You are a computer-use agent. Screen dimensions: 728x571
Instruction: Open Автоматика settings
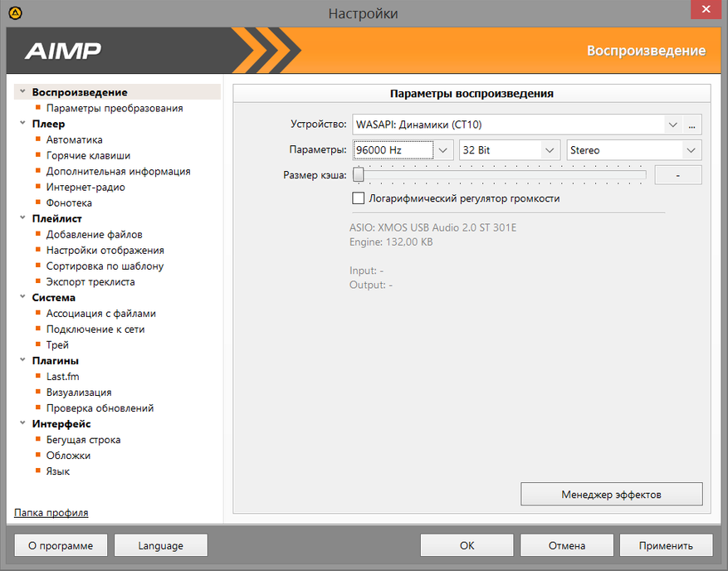[74, 139]
